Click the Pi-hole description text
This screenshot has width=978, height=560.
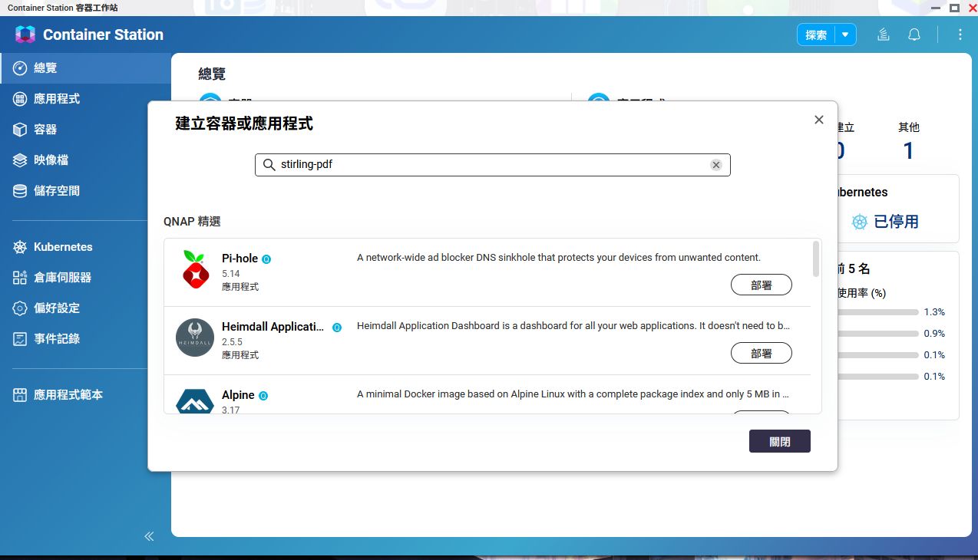[x=559, y=258]
